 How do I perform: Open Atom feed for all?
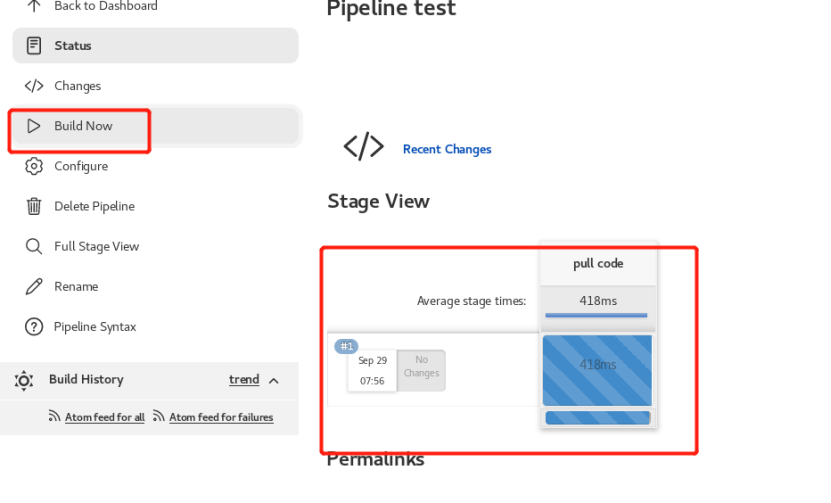pyautogui.click(x=104, y=417)
